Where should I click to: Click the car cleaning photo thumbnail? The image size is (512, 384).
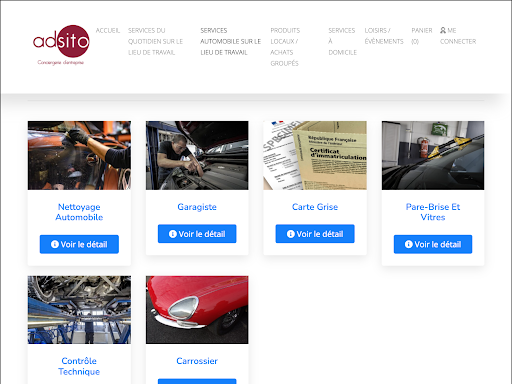click(x=79, y=155)
